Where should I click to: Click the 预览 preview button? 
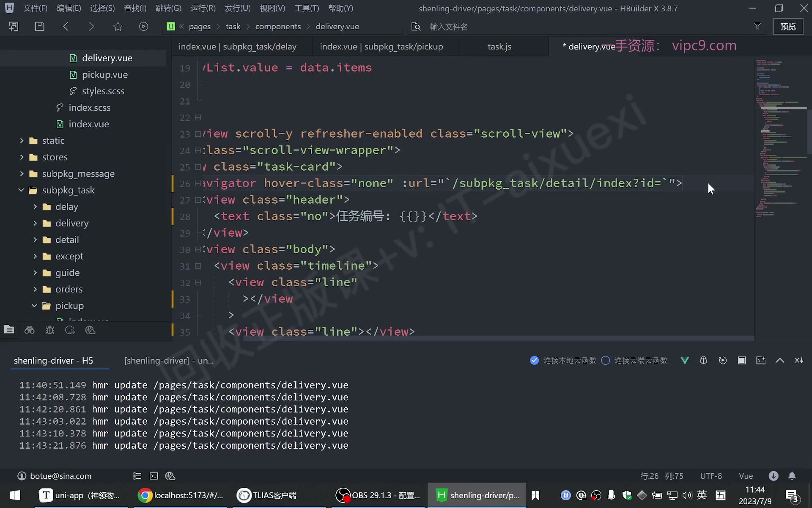[x=788, y=26]
